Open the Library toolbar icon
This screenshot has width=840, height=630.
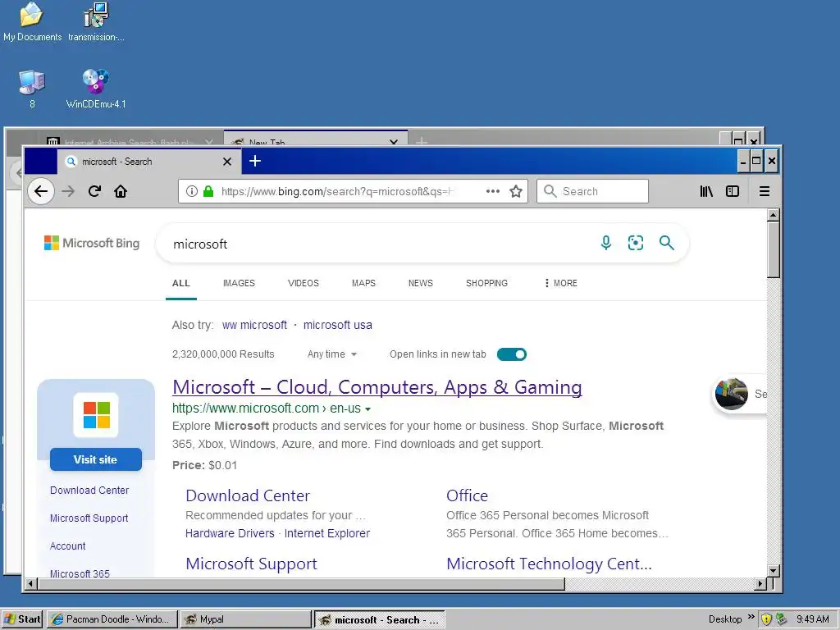[706, 191]
